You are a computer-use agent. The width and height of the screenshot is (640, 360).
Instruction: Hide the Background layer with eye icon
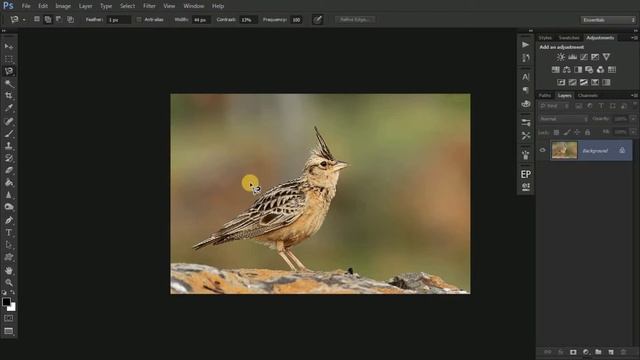(x=542, y=150)
